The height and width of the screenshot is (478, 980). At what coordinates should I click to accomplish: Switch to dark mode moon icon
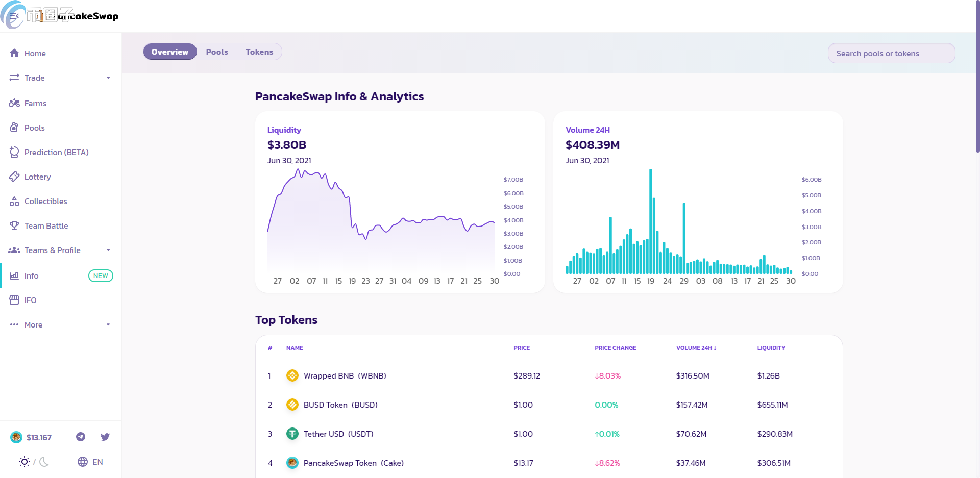click(44, 462)
